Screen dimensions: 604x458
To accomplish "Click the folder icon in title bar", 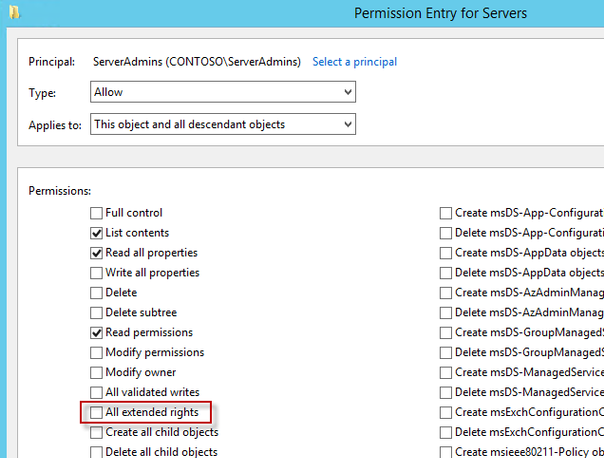I will [x=10, y=14].
